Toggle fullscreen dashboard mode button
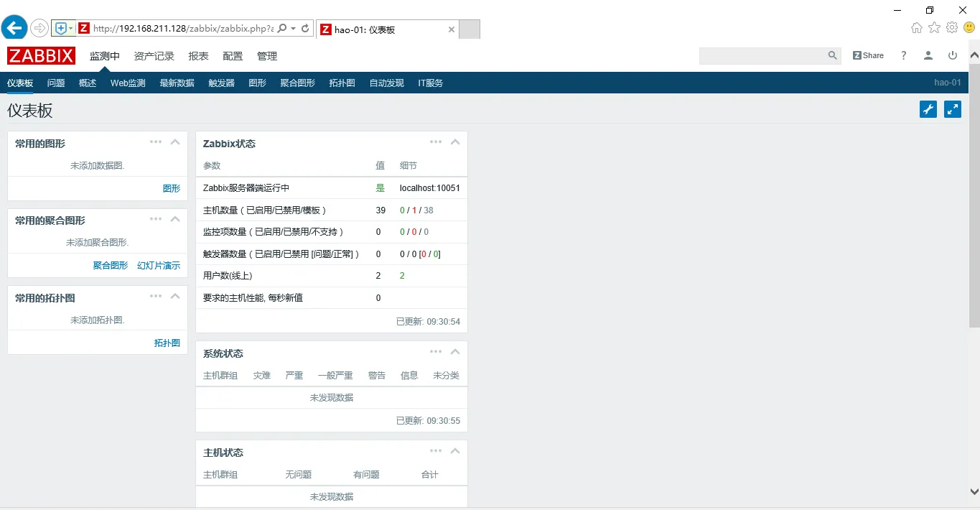Image resolution: width=980 pixels, height=510 pixels. click(953, 109)
